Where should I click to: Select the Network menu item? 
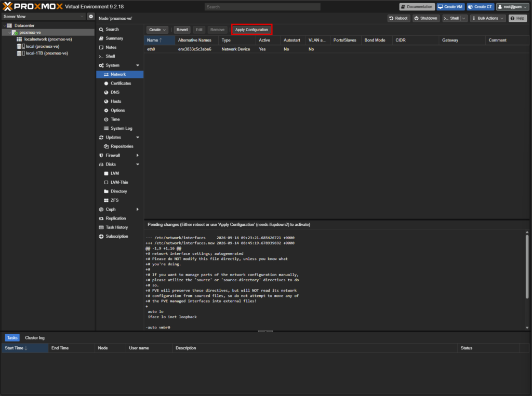click(120, 74)
